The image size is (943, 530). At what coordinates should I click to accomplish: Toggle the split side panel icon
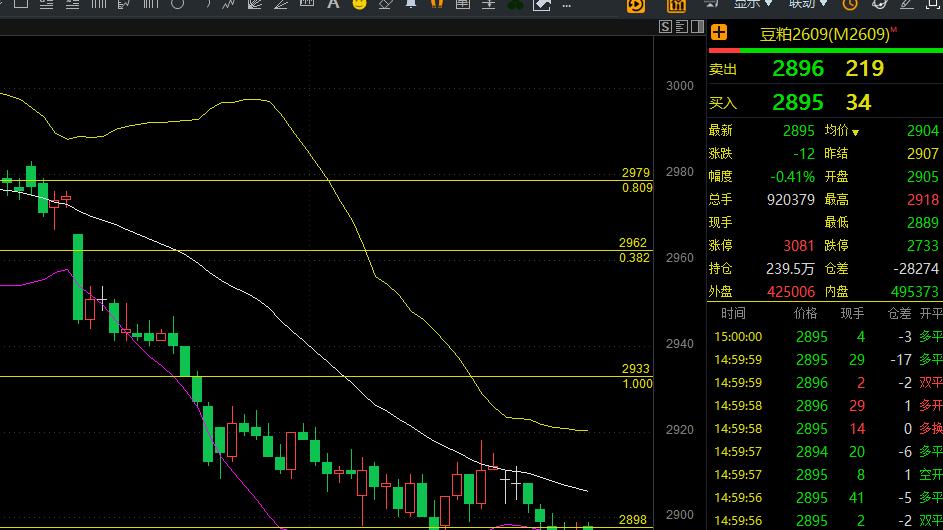click(x=698, y=26)
